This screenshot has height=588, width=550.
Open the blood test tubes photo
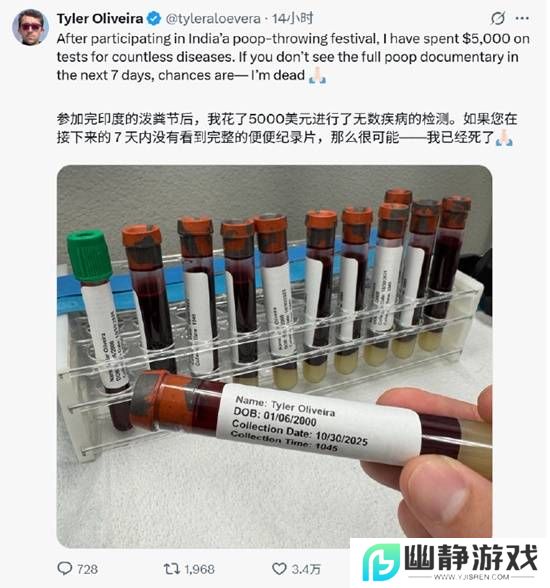point(274,356)
